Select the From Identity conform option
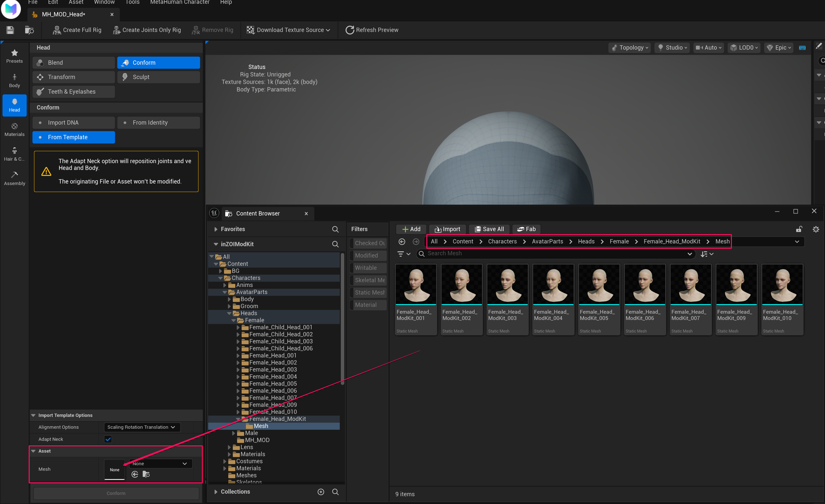 click(x=158, y=122)
